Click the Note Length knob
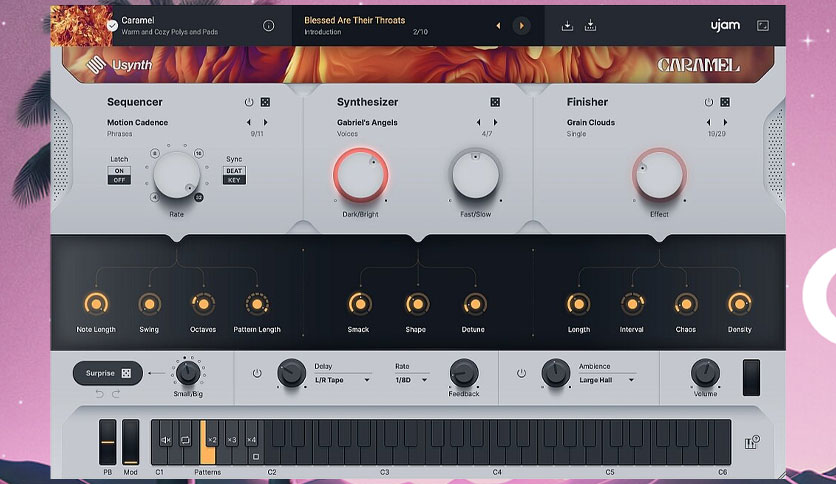Image resolution: width=836 pixels, height=484 pixels. 96,304
